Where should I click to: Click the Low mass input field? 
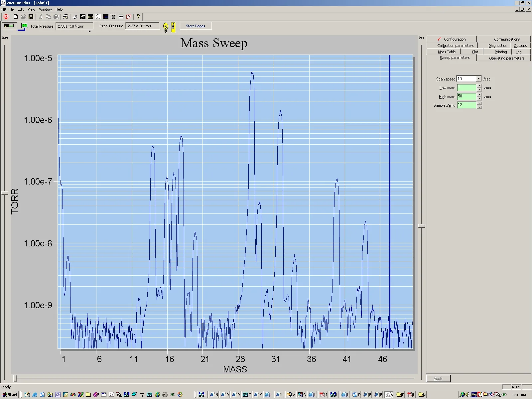467,87
